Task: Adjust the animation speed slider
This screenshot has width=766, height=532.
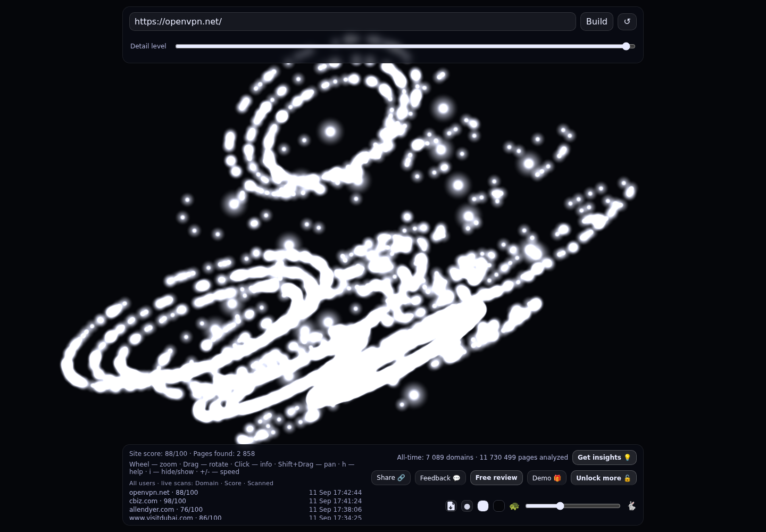Action: 573,506
